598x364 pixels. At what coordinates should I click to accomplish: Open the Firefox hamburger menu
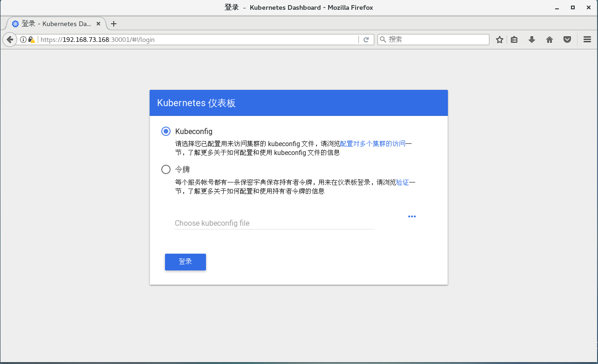click(587, 39)
